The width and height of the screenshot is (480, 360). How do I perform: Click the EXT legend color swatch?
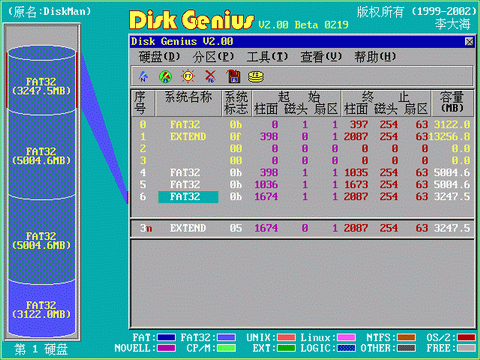tap(286, 348)
